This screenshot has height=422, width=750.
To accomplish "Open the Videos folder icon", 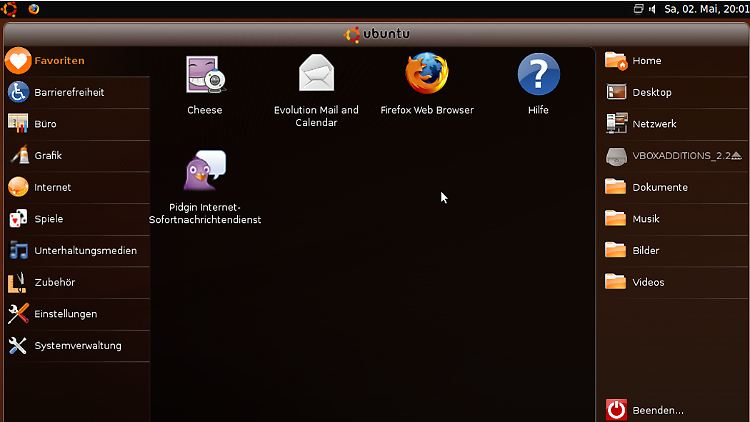I will coord(615,281).
